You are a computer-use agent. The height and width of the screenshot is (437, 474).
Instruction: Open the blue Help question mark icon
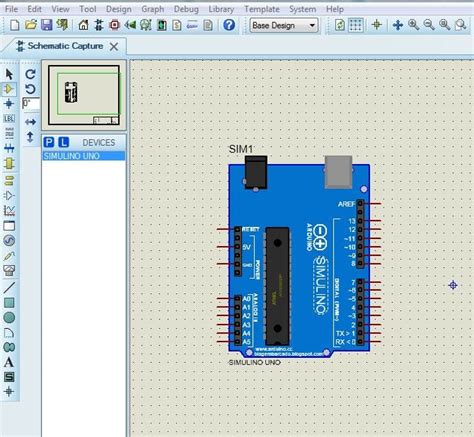(x=229, y=25)
